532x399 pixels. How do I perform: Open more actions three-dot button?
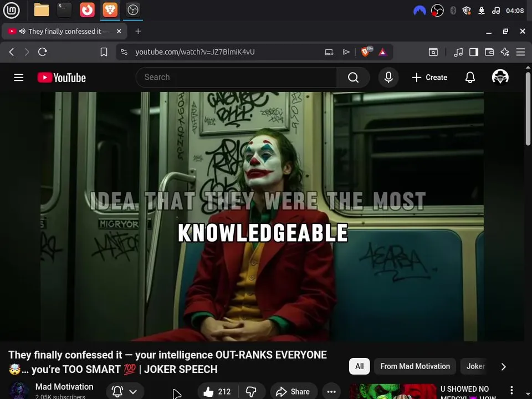pyautogui.click(x=331, y=392)
